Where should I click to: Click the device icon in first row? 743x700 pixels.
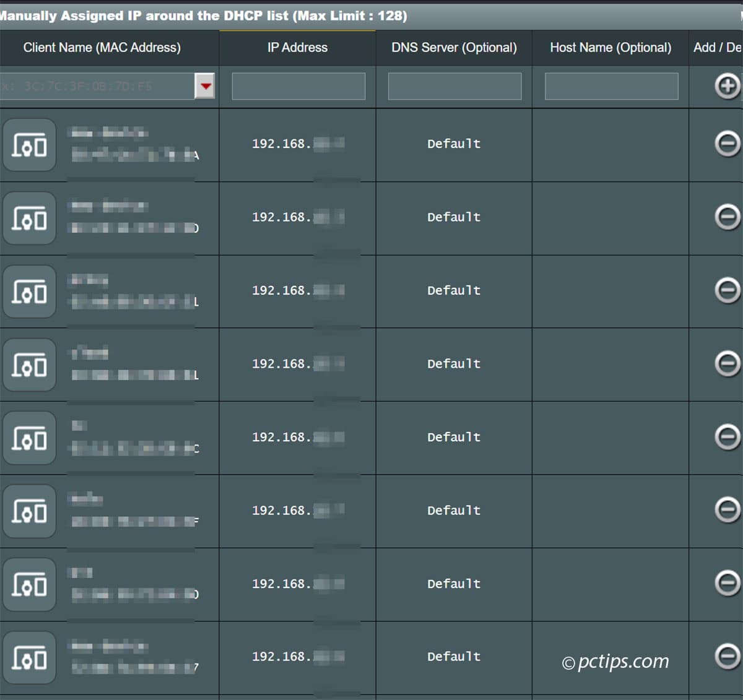[30, 145]
